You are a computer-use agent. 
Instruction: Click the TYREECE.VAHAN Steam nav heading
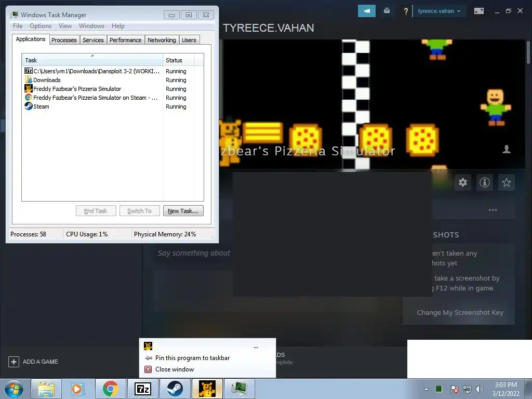point(269,28)
